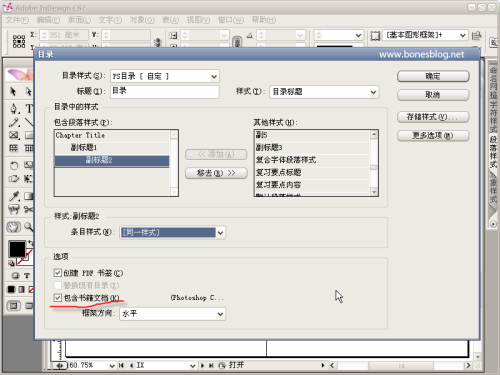Screen dimensions: 500x375
Task: Open the 版面 menu
Action: click(79, 20)
